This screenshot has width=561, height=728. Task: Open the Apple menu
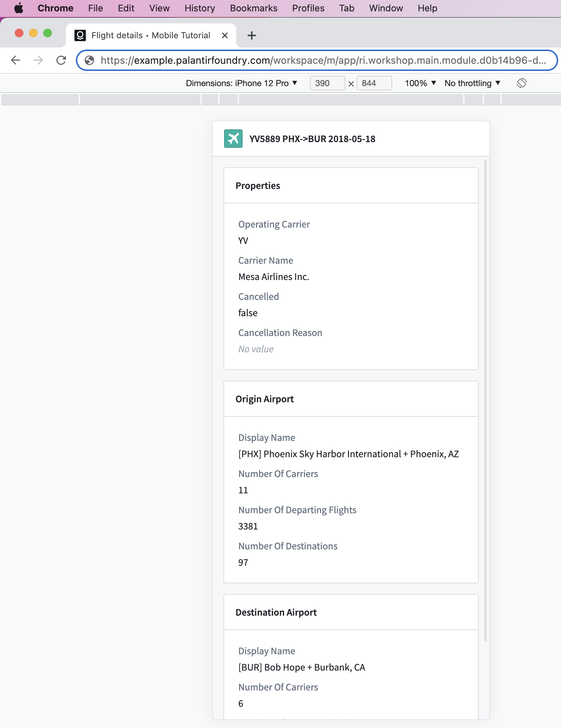tap(19, 8)
